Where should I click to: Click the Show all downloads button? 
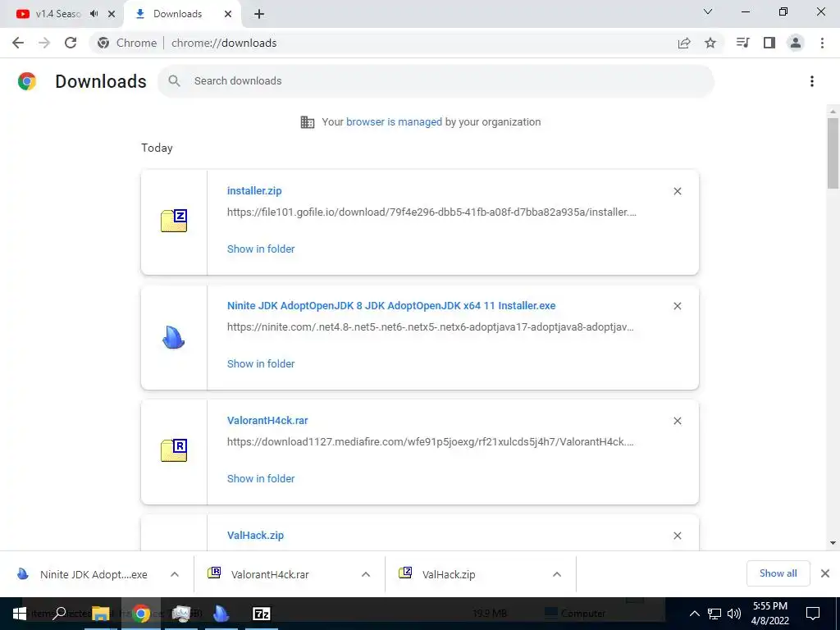click(778, 573)
